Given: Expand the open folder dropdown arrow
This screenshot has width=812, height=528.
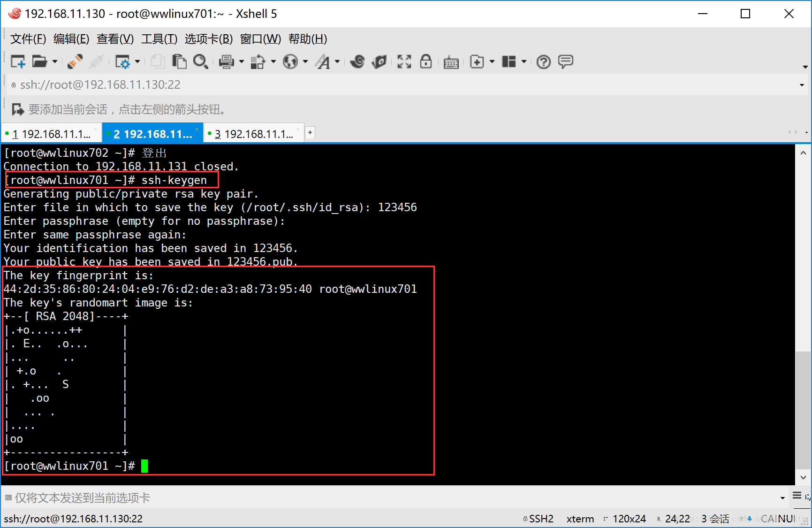Looking at the screenshot, I should coord(54,61).
